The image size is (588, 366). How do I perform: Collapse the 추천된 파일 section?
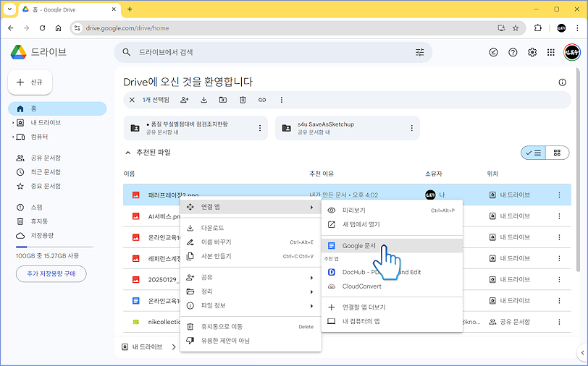point(128,153)
